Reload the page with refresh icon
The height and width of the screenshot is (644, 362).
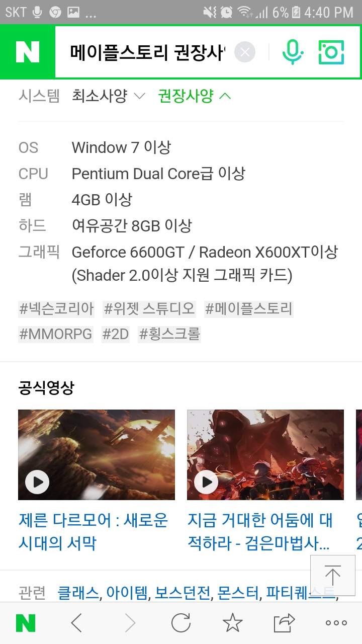point(181,623)
